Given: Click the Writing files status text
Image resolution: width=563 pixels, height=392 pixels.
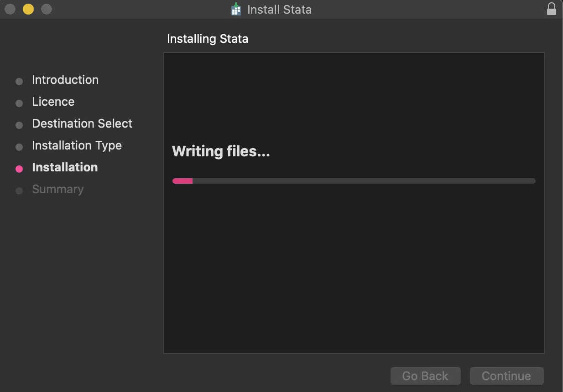Looking at the screenshot, I should pos(221,151).
